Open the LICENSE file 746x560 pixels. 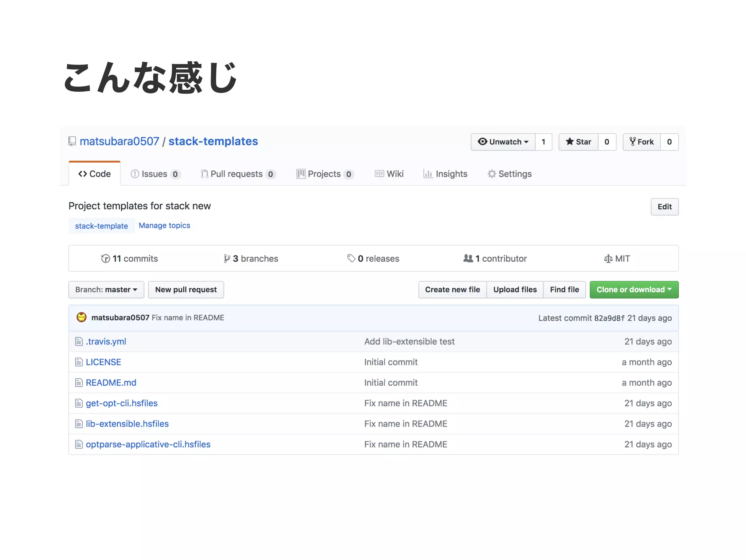coord(103,362)
